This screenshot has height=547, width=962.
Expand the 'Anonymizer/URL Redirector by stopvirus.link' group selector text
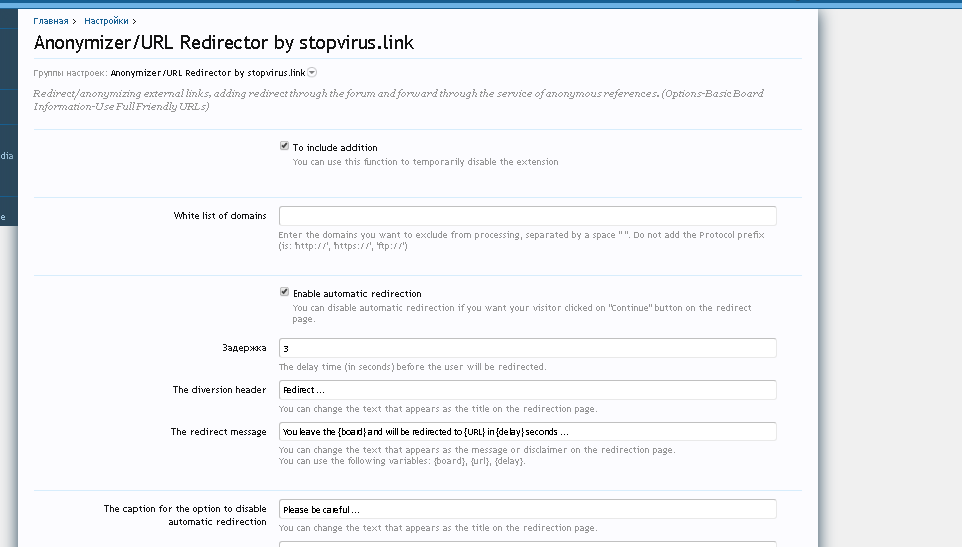pos(207,73)
